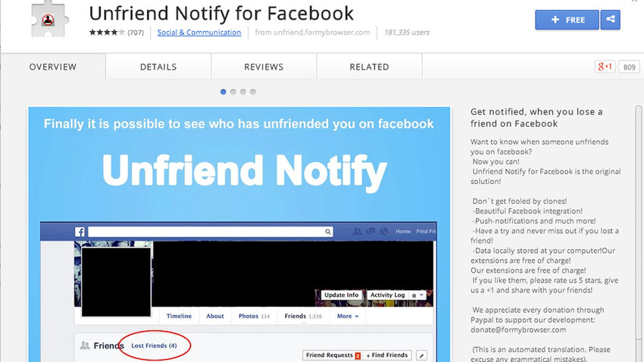Go to the Related tab
The height and width of the screenshot is (362, 644).
pos(369,67)
